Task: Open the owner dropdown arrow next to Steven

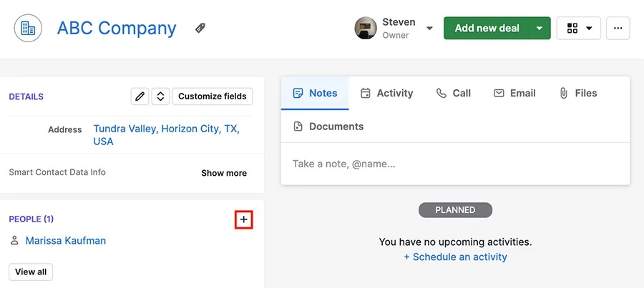Action: (x=429, y=29)
